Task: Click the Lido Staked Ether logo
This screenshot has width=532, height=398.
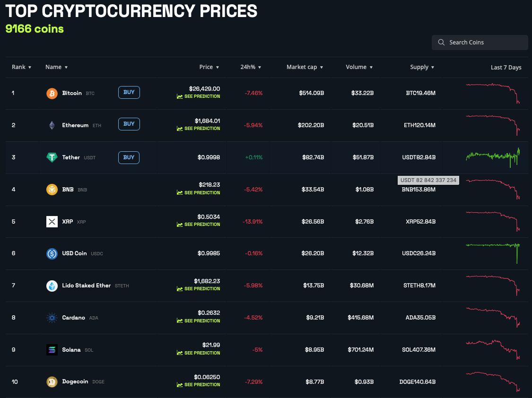Action: pos(52,286)
